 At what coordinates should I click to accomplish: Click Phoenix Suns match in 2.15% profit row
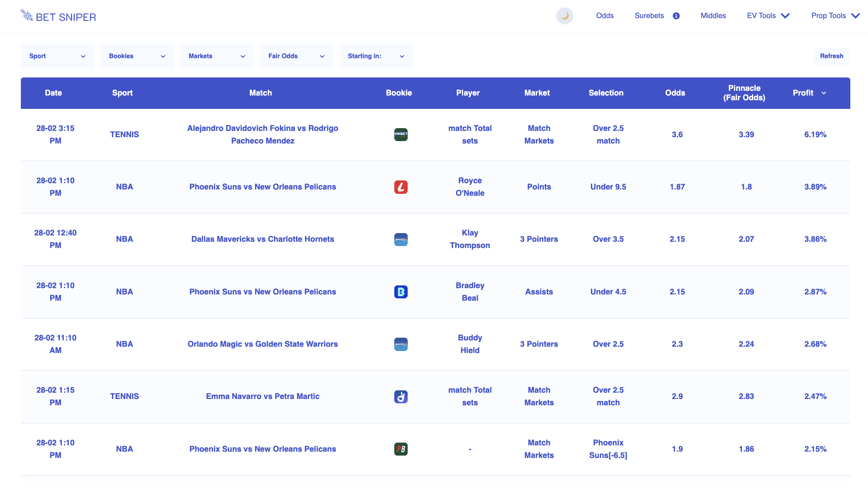click(263, 449)
